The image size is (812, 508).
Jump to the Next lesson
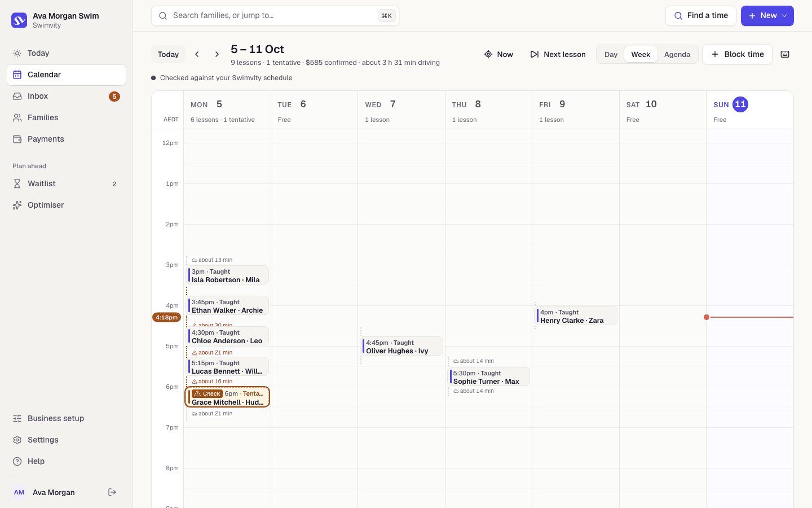(558, 54)
